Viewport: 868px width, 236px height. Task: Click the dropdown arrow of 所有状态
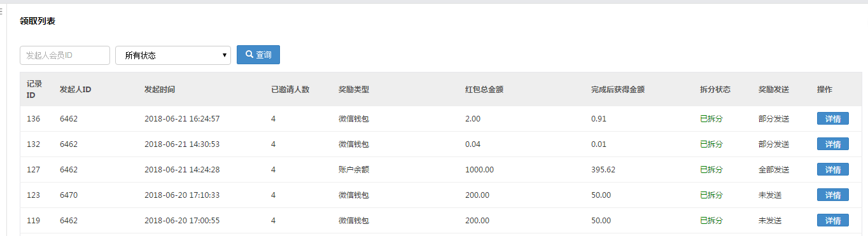click(x=225, y=55)
